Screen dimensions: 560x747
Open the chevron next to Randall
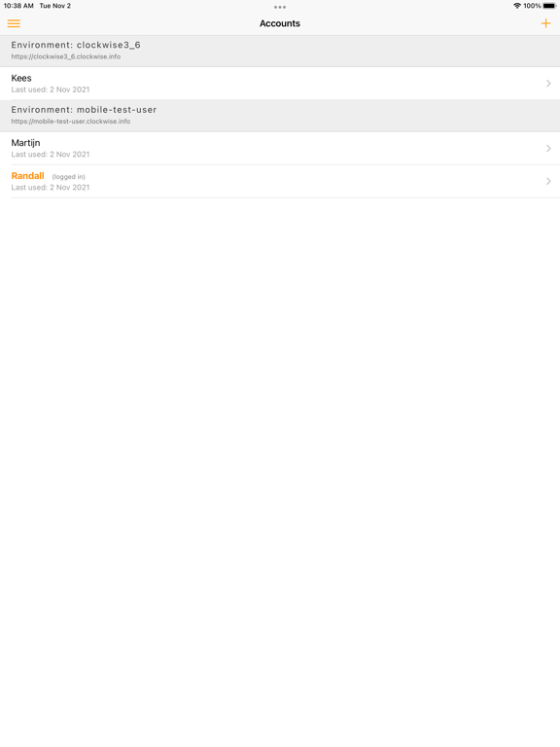coord(548,181)
